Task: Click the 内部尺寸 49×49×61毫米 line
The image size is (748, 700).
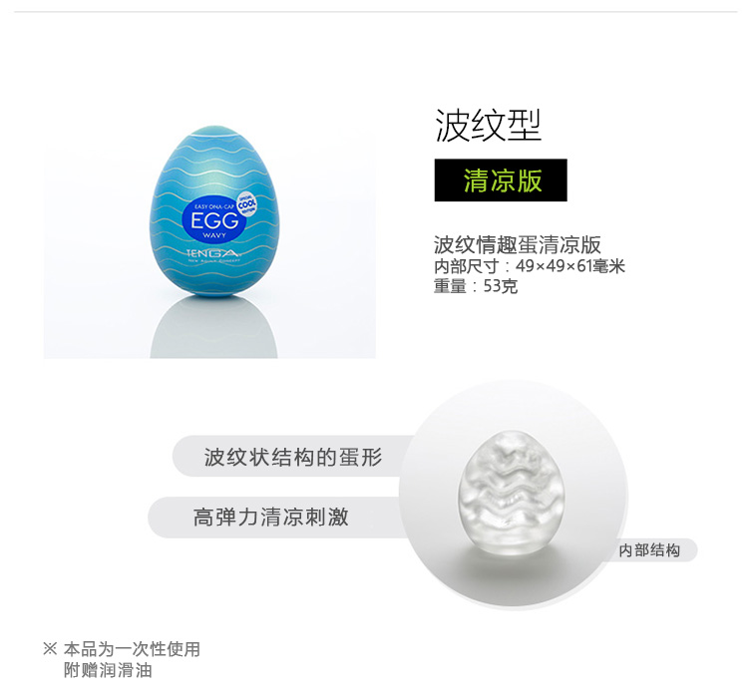Action: pos(529,266)
